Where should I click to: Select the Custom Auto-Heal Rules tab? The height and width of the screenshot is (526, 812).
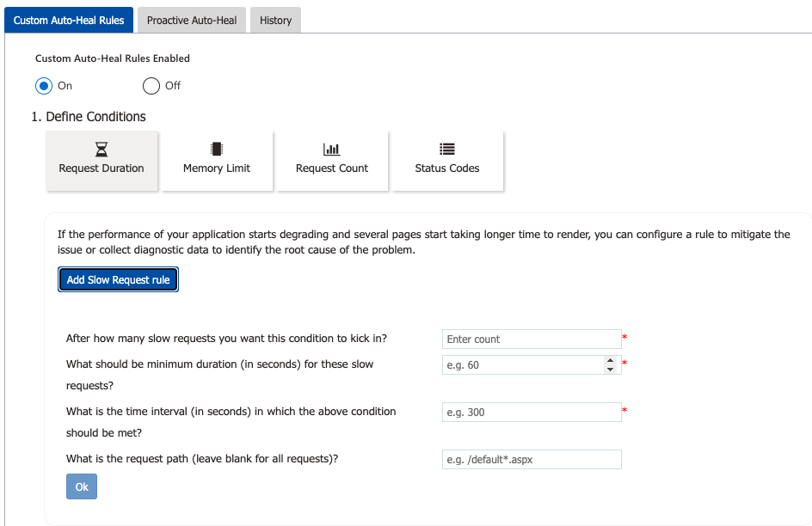click(69, 20)
